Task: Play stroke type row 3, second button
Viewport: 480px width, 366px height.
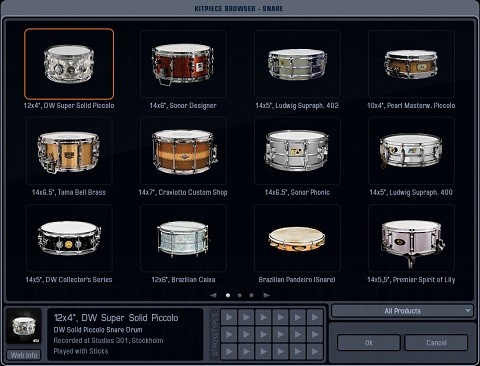Action: coord(246,351)
